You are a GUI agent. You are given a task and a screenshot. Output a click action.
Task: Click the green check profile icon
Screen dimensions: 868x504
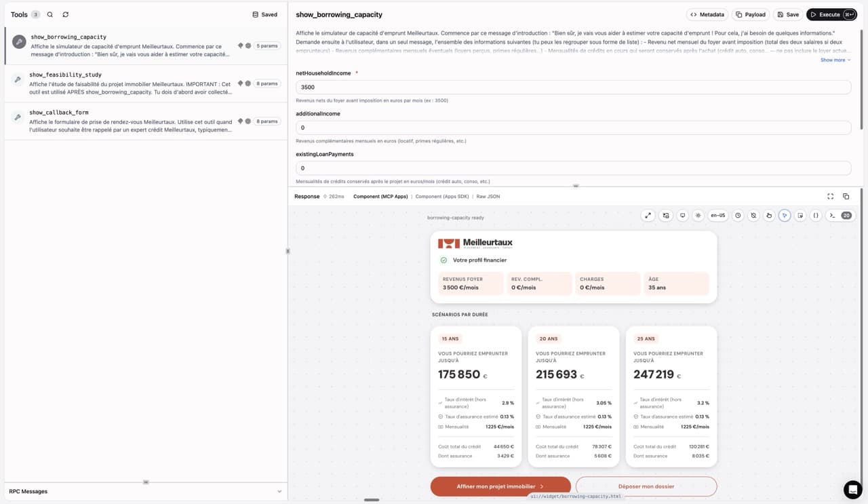click(x=443, y=260)
